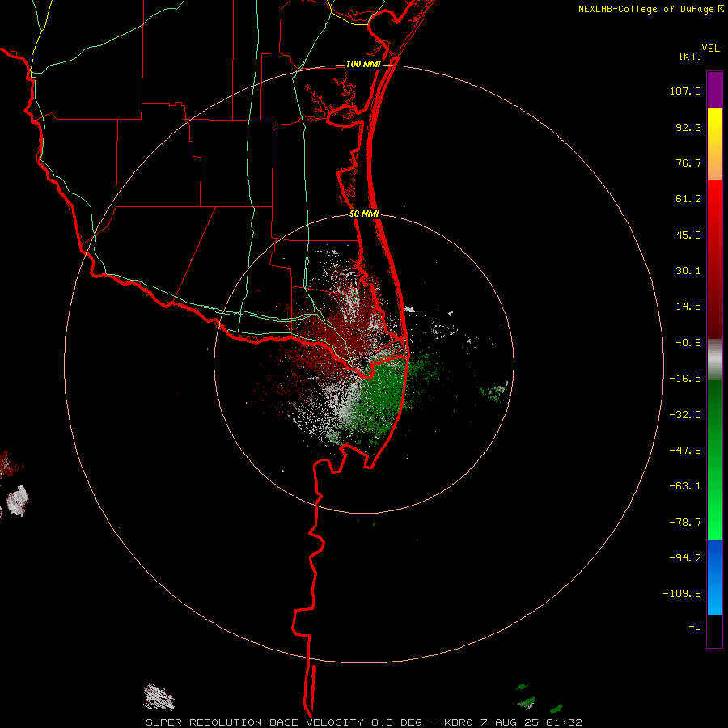The width and height of the screenshot is (728, 728).
Task: Click the 100 NMI range ring label
Action: coord(363,64)
